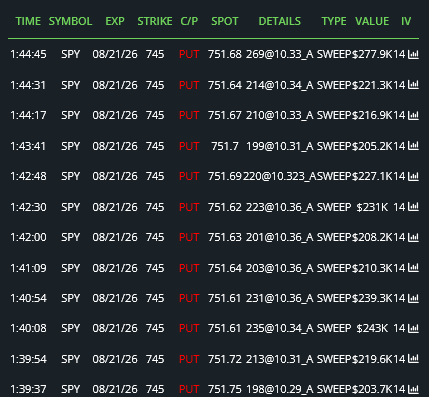Open chart icon for 1:40:08 row
The width and height of the screenshot is (429, 397).
(413, 328)
